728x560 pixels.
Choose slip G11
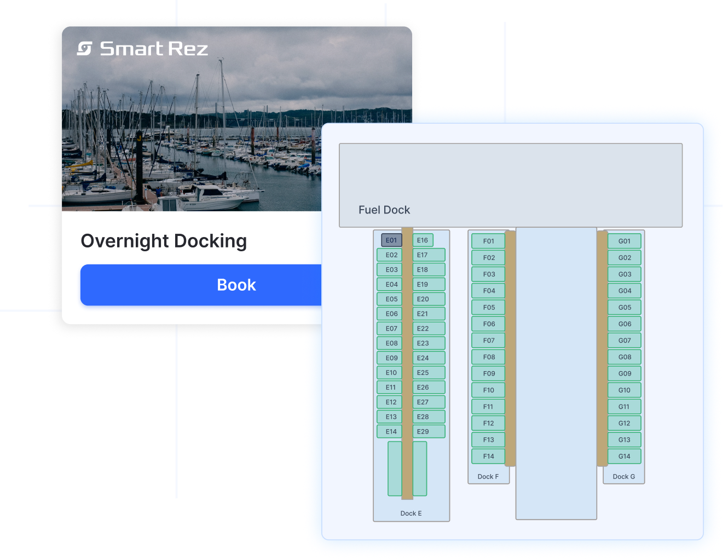625,407
